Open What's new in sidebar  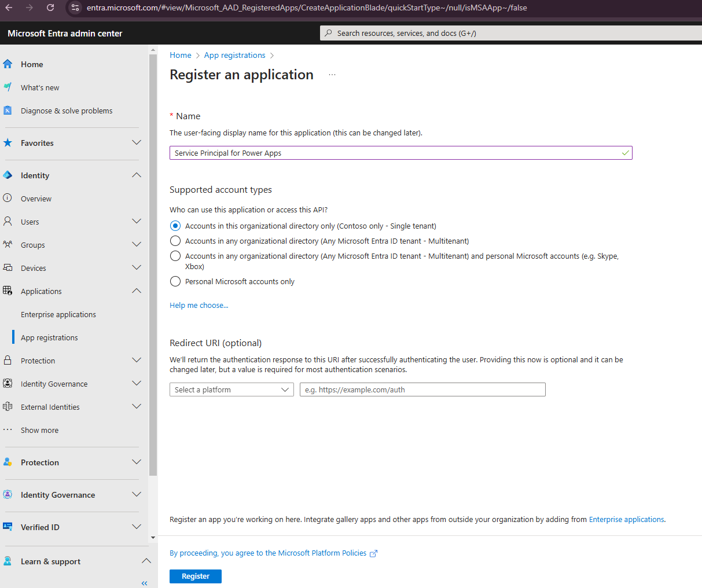40,87
